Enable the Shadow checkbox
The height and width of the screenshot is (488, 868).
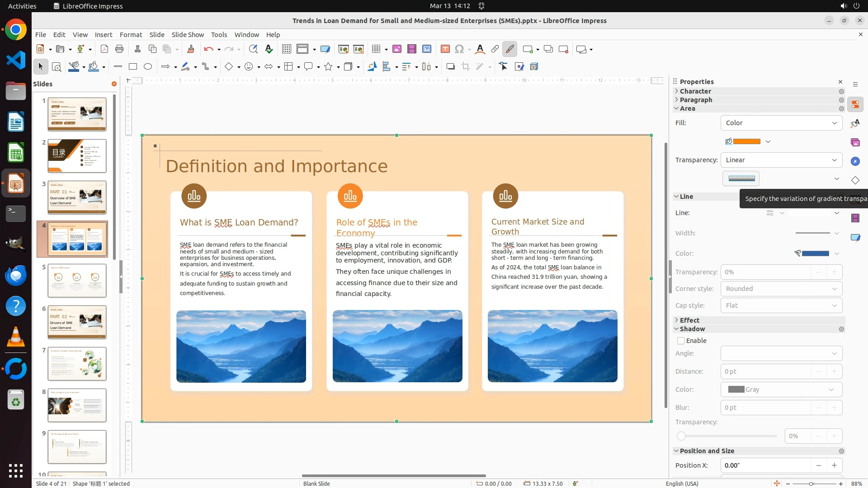click(x=681, y=341)
